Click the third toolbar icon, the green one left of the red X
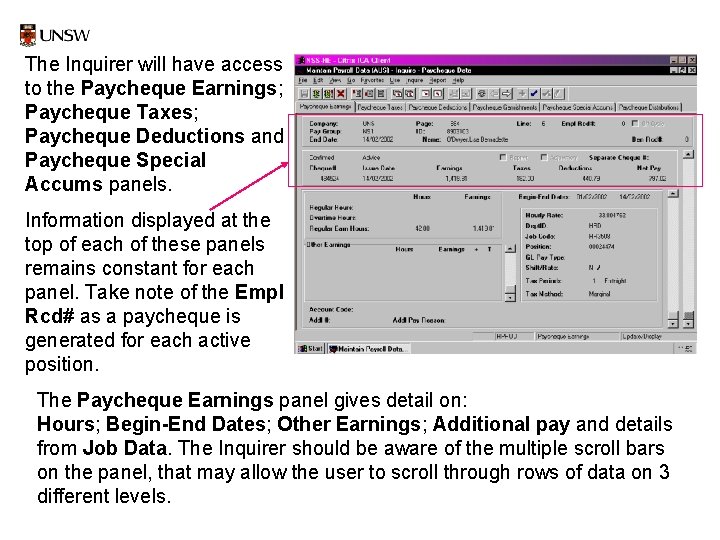This screenshot has width=720, height=540. coord(328,94)
